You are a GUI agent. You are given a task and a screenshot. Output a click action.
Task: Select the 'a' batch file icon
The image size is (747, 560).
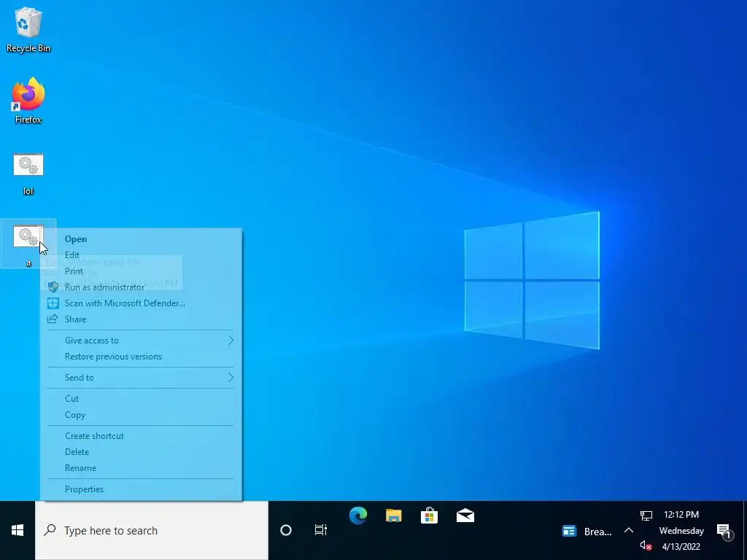click(x=28, y=244)
